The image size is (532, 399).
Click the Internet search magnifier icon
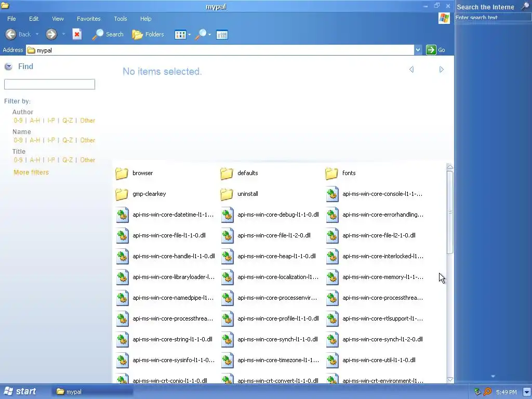pyautogui.click(x=525, y=6)
